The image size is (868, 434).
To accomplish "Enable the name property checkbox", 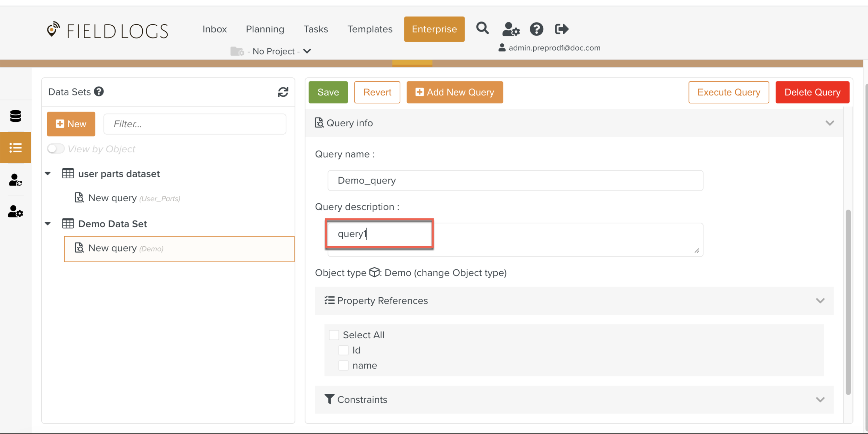I will coord(343,365).
